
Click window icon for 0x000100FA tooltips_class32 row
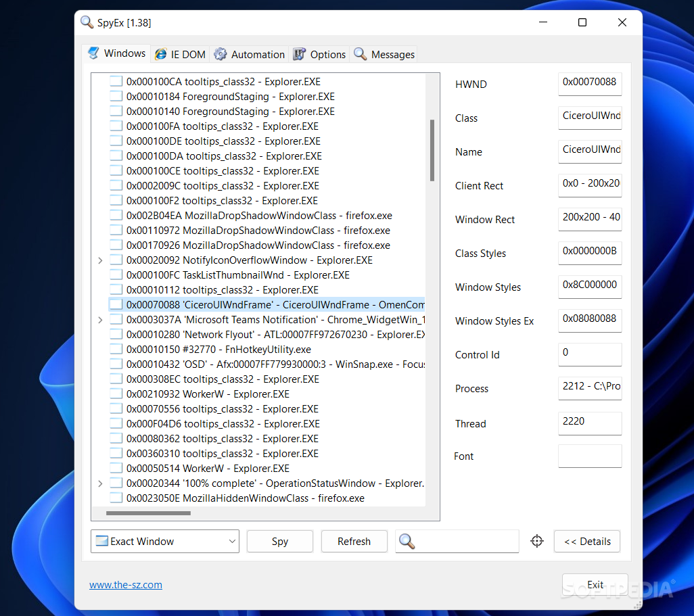pos(116,126)
